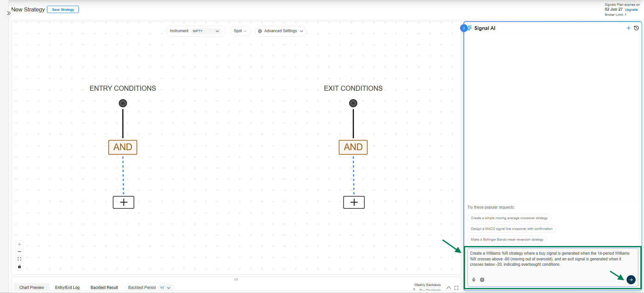The width and height of the screenshot is (644, 293).
Task: Toggle the exit conditions AND operator
Action: click(x=353, y=147)
